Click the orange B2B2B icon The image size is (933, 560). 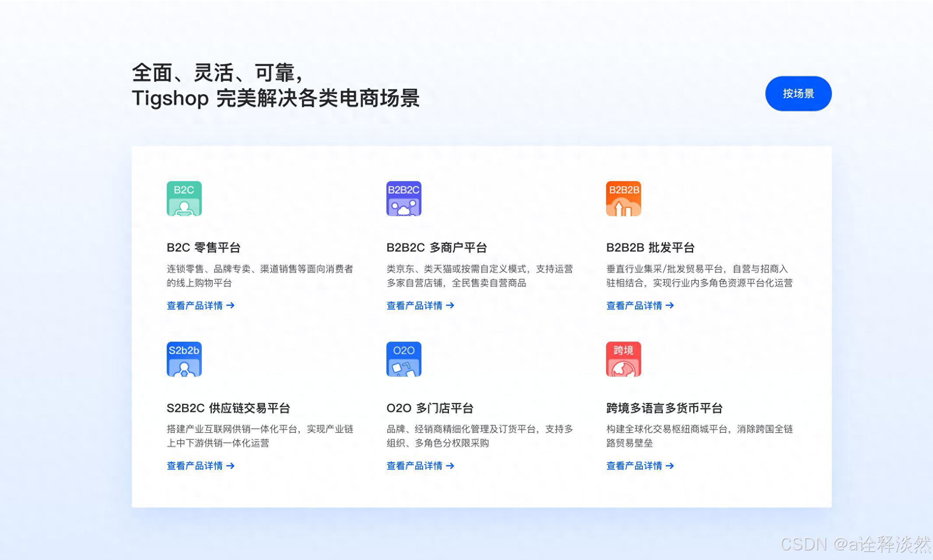(x=624, y=199)
